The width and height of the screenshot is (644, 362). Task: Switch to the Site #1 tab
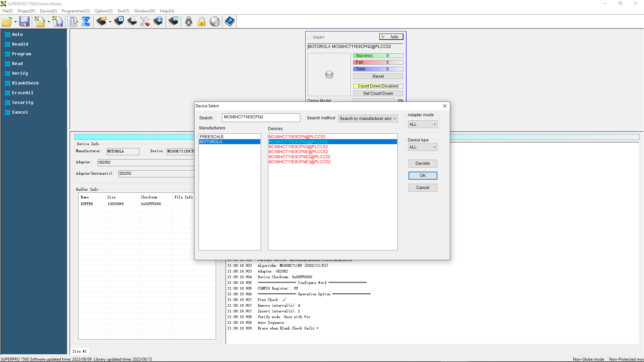pyautogui.click(x=79, y=351)
